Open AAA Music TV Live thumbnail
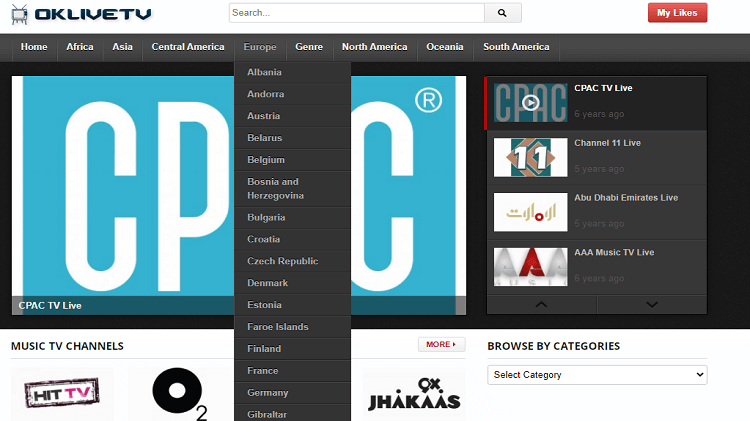The image size is (750, 421). coord(530,267)
